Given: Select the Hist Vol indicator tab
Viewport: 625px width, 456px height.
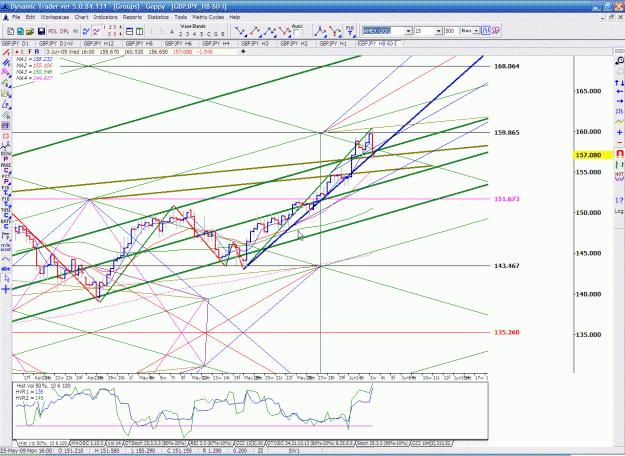Looking at the screenshot, I should point(43,443).
